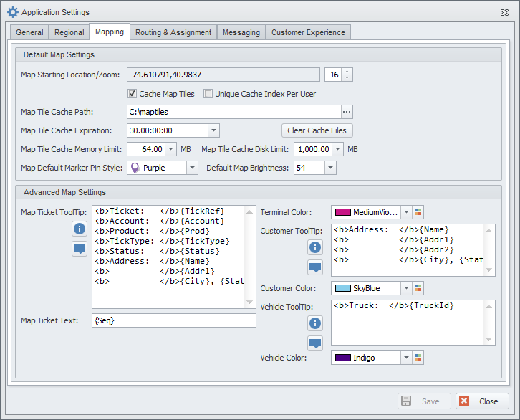
Task: Expand Map Default Marker Pin Style dropdown
Action: (193, 168)
